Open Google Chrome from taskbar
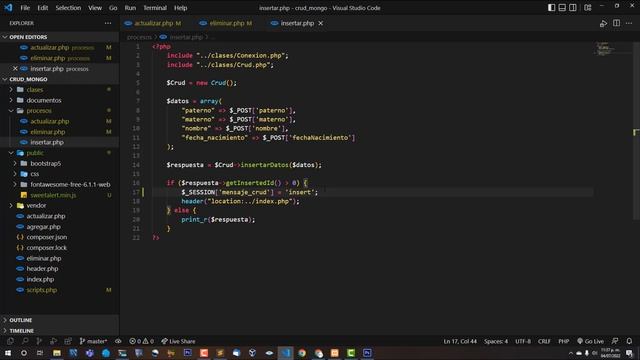 click(302, 353)
